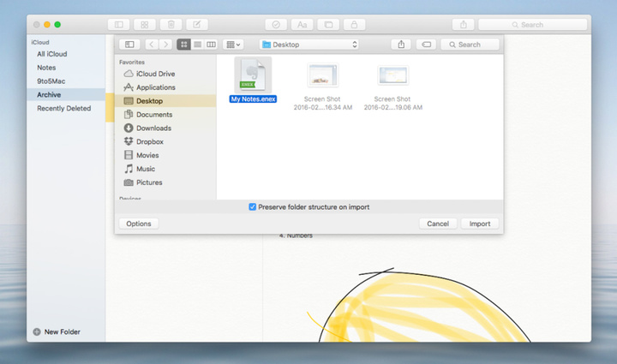Screen dimensions: 617x364
Task: Select Dropbox in the Favorites sidebar
Action: 151,141
